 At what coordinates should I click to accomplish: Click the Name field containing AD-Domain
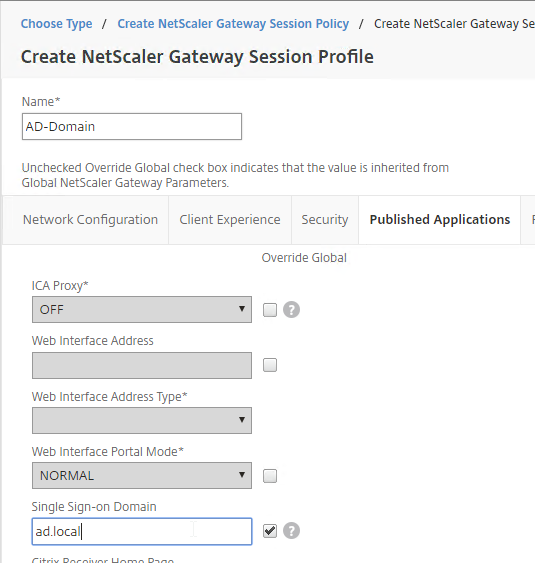[132, 126]
